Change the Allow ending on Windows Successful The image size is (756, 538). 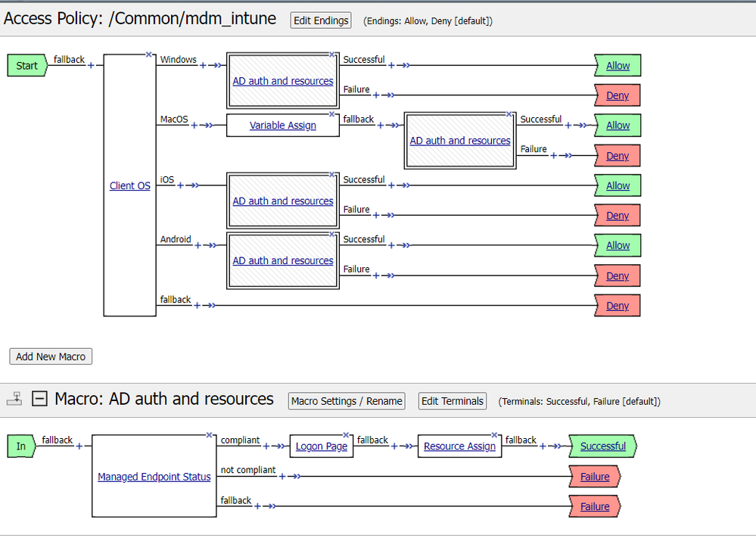coord(618,66)
